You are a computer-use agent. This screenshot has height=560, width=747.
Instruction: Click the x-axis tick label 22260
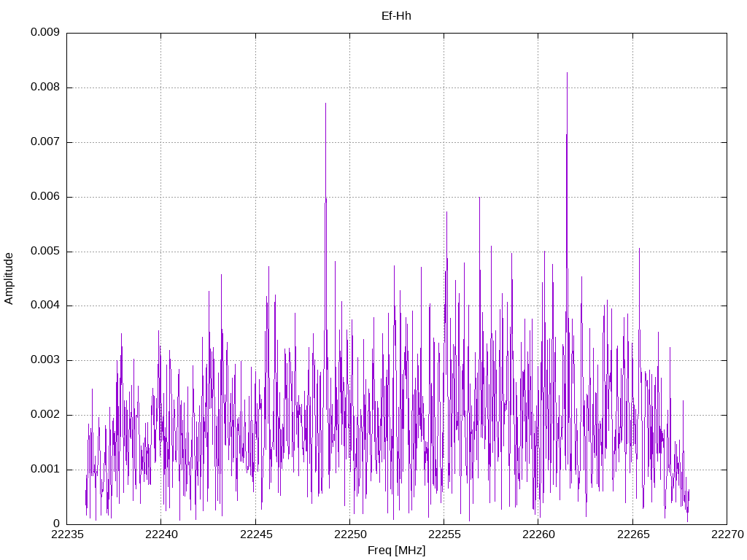[538, 534]
